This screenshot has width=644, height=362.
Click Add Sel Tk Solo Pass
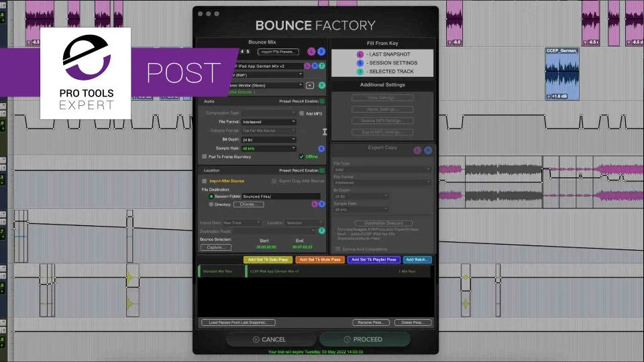pos(268,260)
